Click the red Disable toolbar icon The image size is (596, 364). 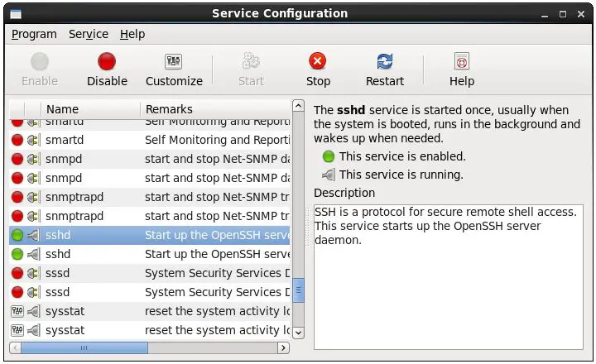pyautogui.click(x=107, y=61)
